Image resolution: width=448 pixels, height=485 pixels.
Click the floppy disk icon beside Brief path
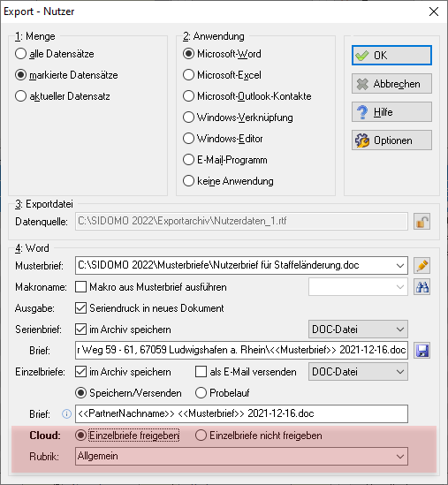point(422,351)
